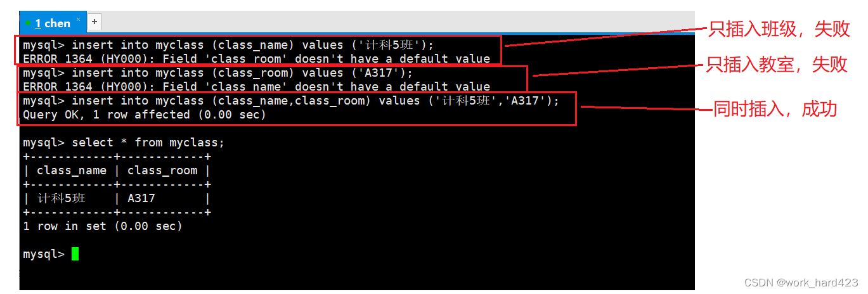Click the green connection status dot
The image size is (868, 294).
click(x=28, y=23)
